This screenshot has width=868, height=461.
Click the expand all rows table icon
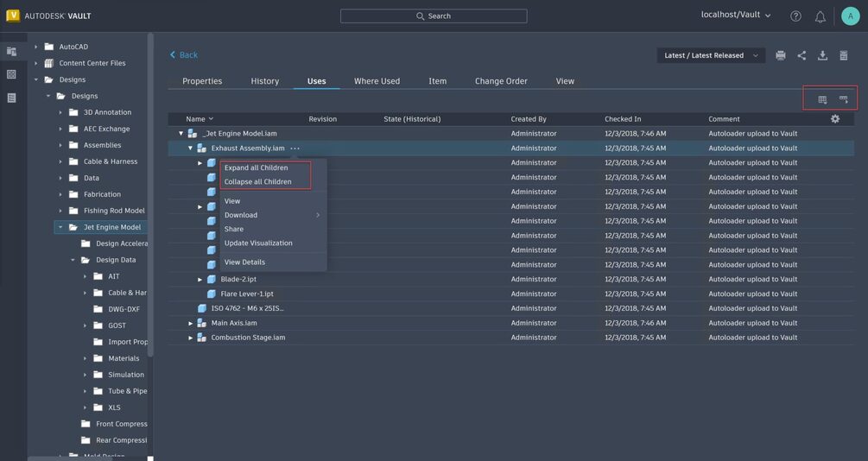[822, 99]
